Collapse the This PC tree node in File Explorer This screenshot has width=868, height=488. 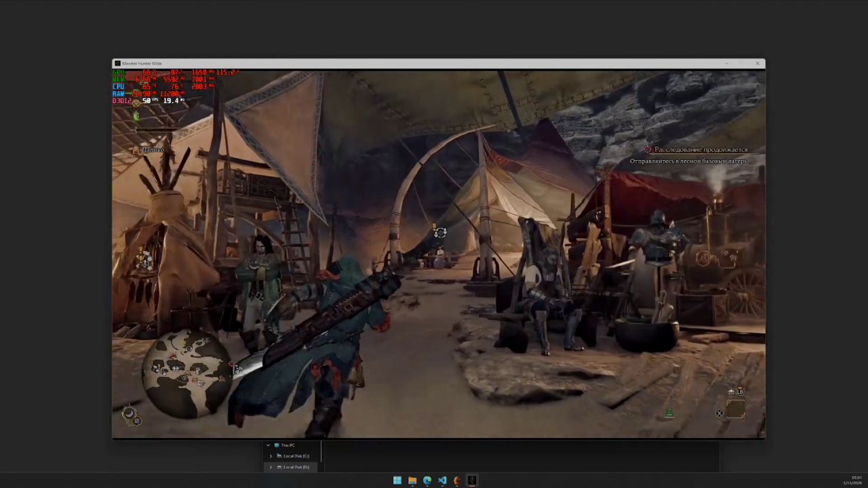coord(268,445)
